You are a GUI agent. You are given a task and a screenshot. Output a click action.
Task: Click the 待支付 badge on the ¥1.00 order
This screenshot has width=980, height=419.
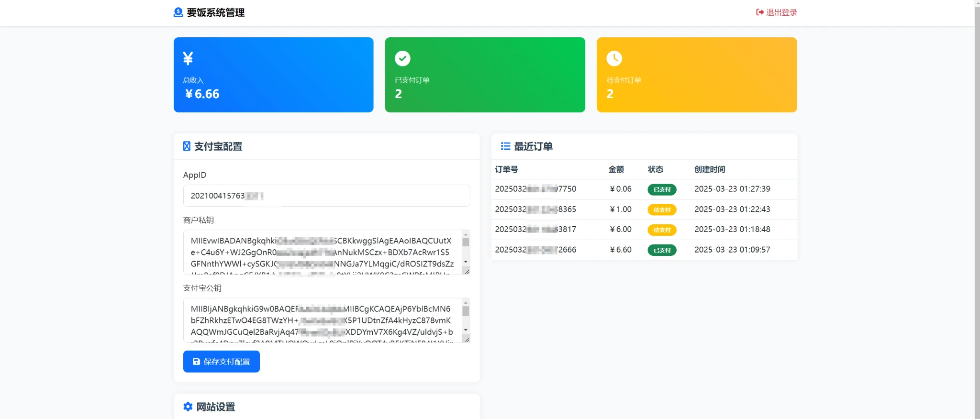(x=662, y=209)
